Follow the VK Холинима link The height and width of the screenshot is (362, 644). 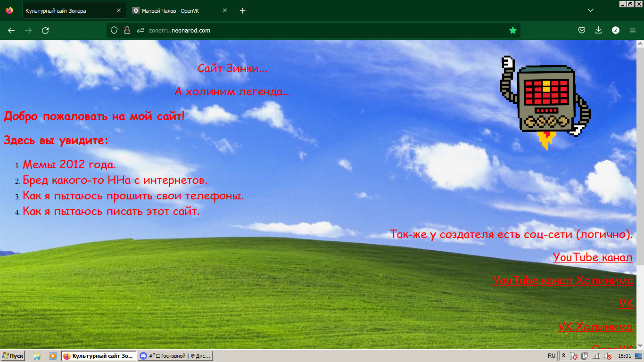click(x=595, y=326)
